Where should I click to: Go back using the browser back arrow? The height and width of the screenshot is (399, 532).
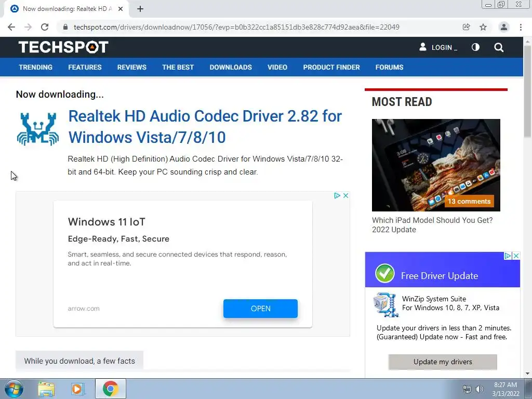[11, 27]
